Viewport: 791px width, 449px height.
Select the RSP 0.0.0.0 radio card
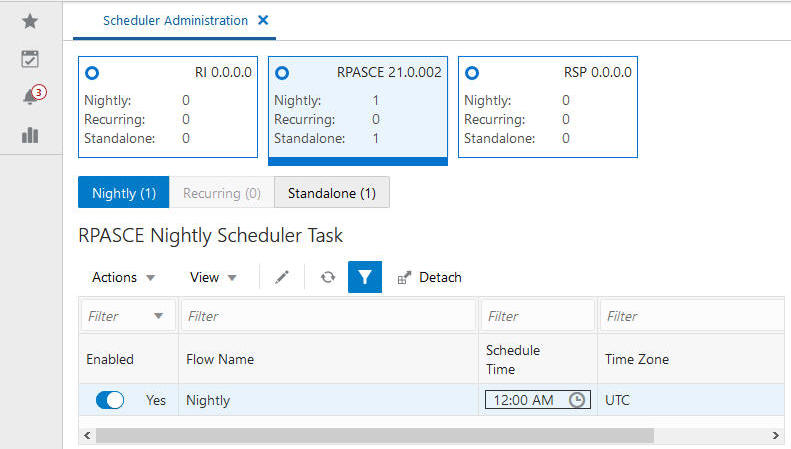(473, 73)
